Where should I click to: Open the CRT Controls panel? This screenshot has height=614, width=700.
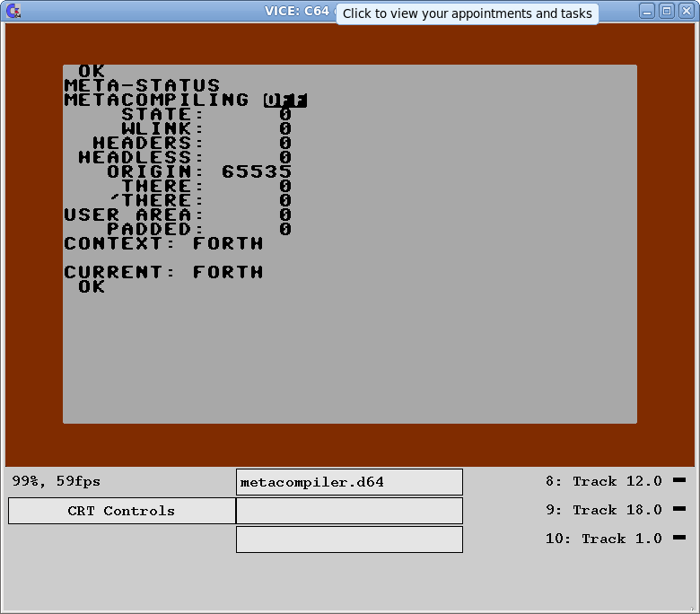point(121,511)
